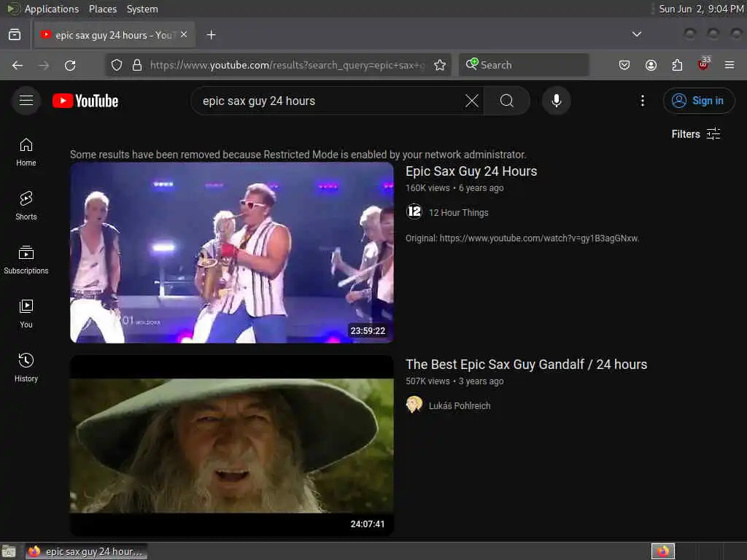Image resolution: width=747 pixels, height=560 pixels.
Task: Click the browser URL address bar
Action: (x=286, y=65)
